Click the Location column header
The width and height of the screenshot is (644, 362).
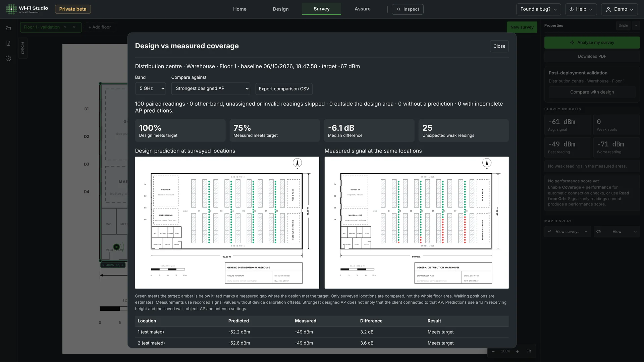(x=147, y=321)
